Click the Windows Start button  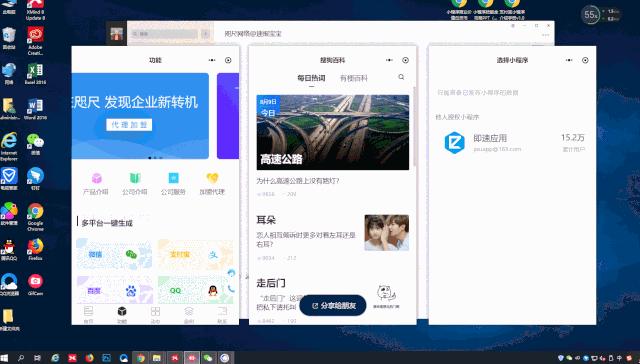4,358
